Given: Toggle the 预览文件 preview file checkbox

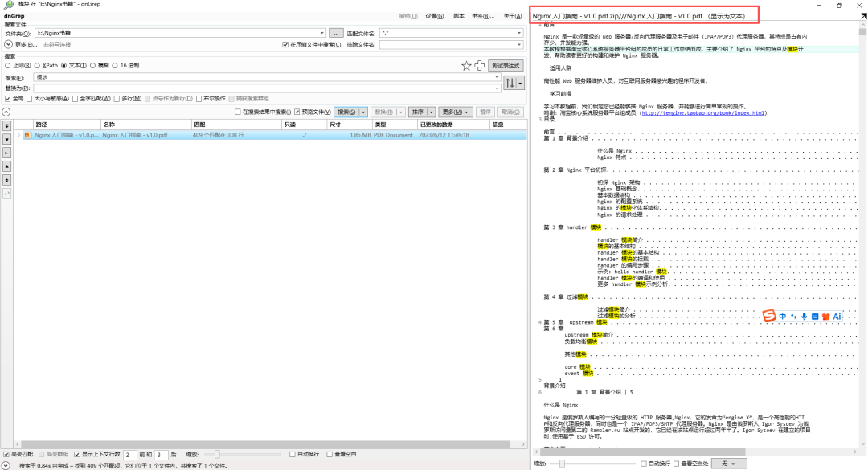Looking at the screenshot, I should click(x=297, y=112).
